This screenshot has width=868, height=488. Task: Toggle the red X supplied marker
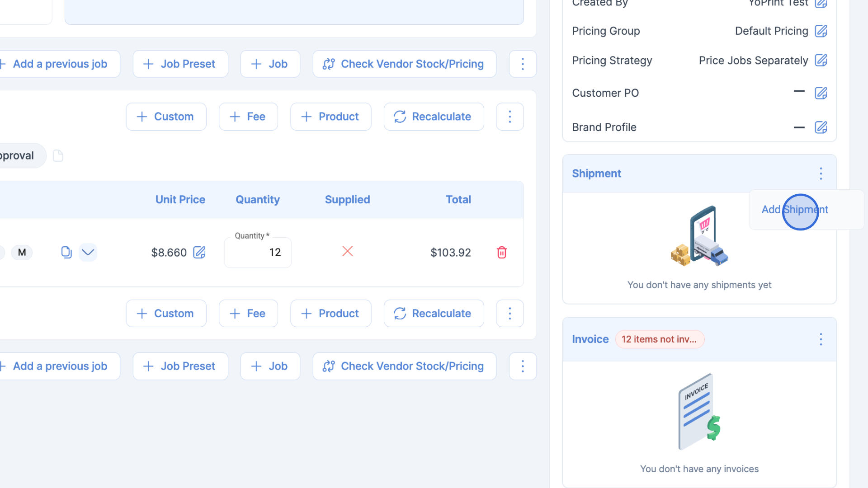click(x=347, y=251)
